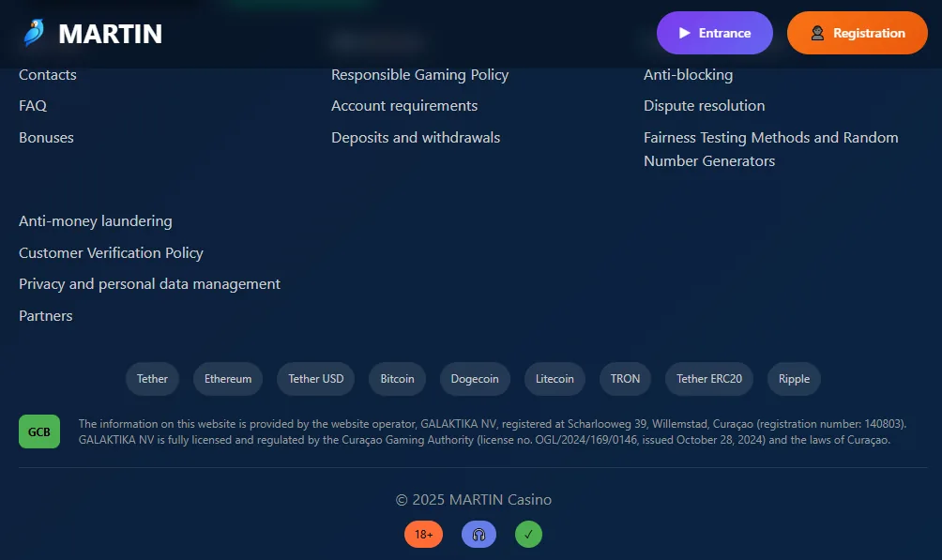Open Fairness Testing Methods and RNG link
Screen dimensions: 942x560
point(771,149)
